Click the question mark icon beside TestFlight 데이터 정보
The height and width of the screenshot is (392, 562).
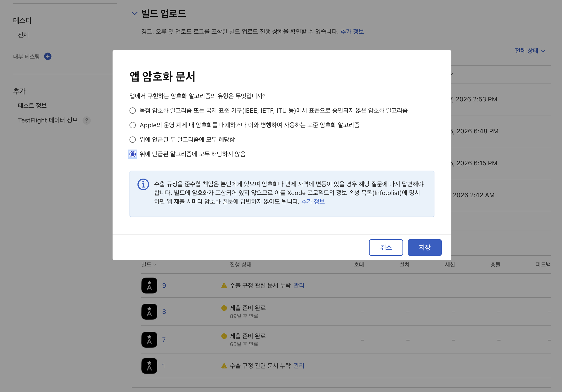coord(86,121)
